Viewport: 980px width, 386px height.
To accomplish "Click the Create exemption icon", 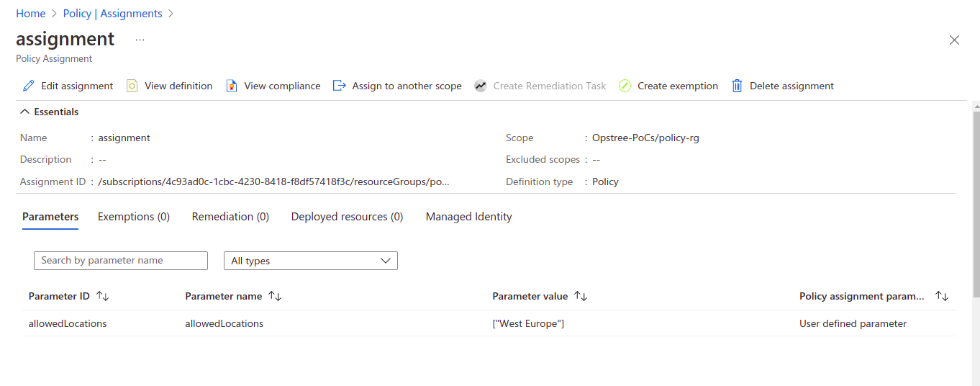I will point(625,86).
